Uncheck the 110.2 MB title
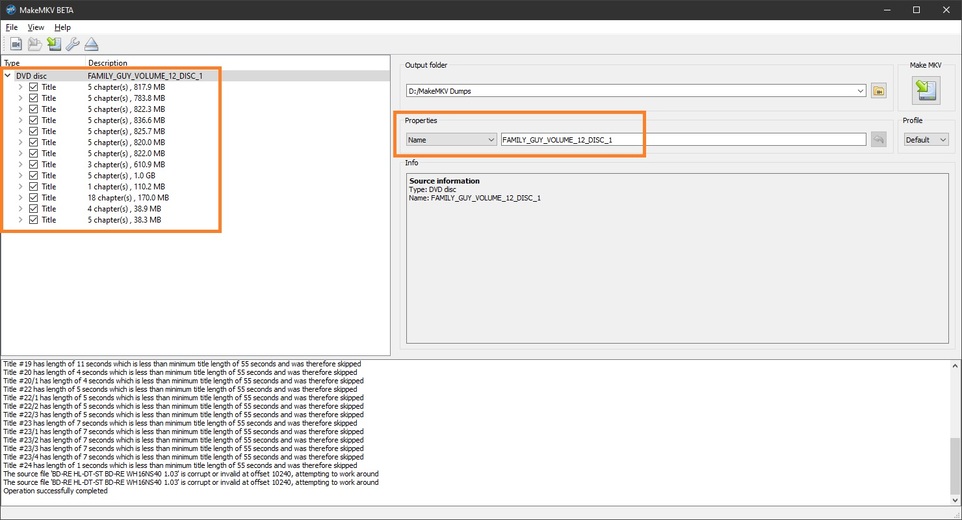The height and width of the screenshot is (520, 962). coord(33,186)
